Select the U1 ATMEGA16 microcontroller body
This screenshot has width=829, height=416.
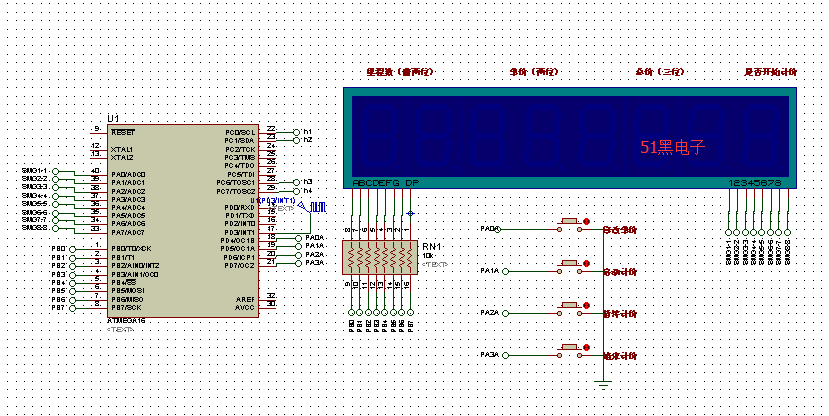click(183, 221)
